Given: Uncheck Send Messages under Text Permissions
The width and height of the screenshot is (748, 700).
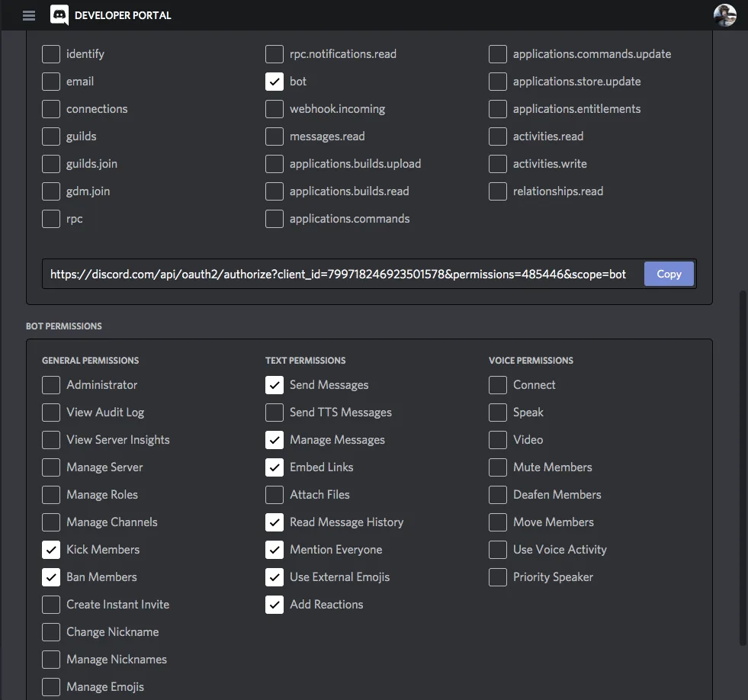Looking at the screenshot, I should tap(274, 384).
